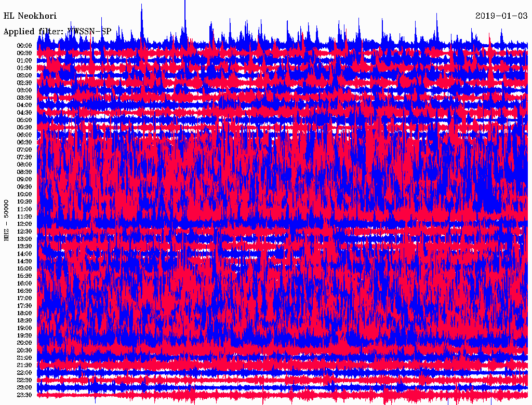Select the 16:30 time label
The height and width of the screenshot is (405, 532).
tap(24, 291)
